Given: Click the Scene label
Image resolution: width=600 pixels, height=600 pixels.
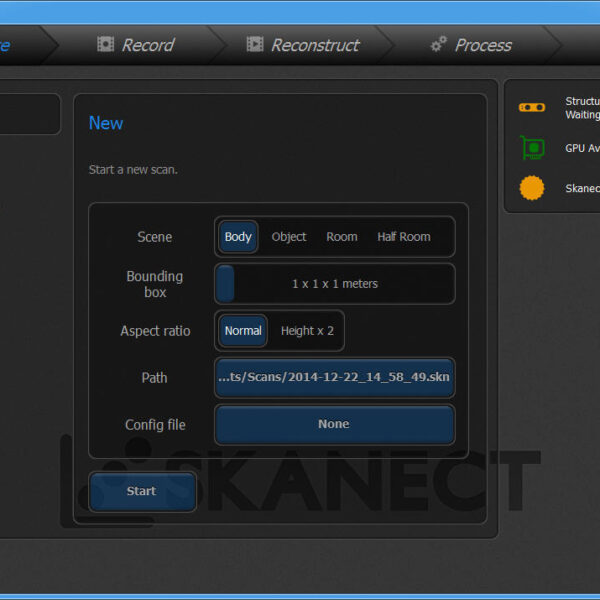Looking at the screenshot, I should [x=155, y=237].
